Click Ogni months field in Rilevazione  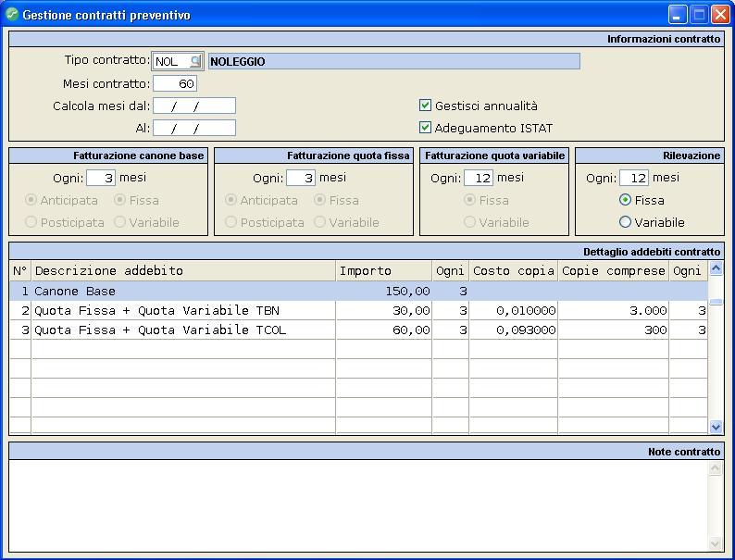point(634,178)
